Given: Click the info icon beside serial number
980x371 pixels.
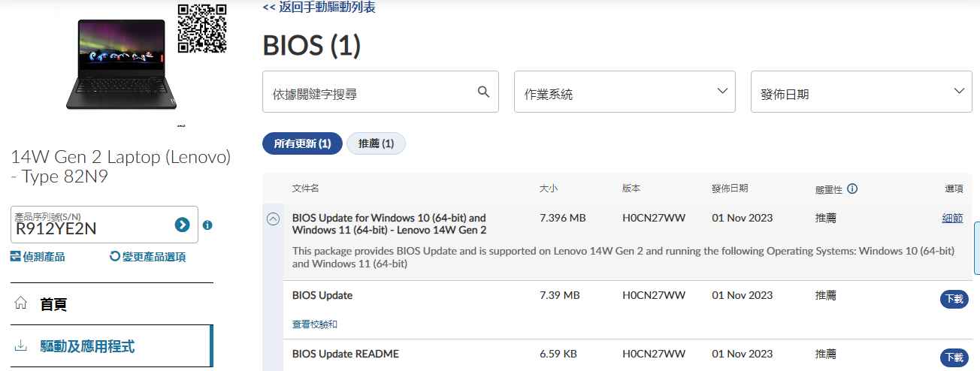Looking at the screenshot, I should [207, 225].
